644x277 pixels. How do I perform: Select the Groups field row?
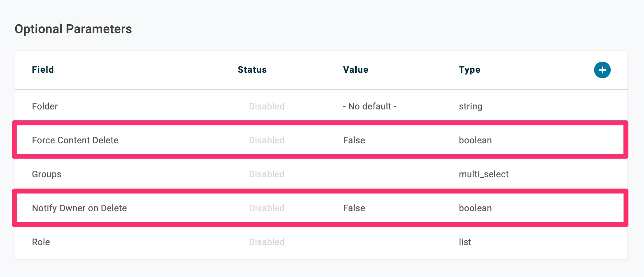coord(321,174)
